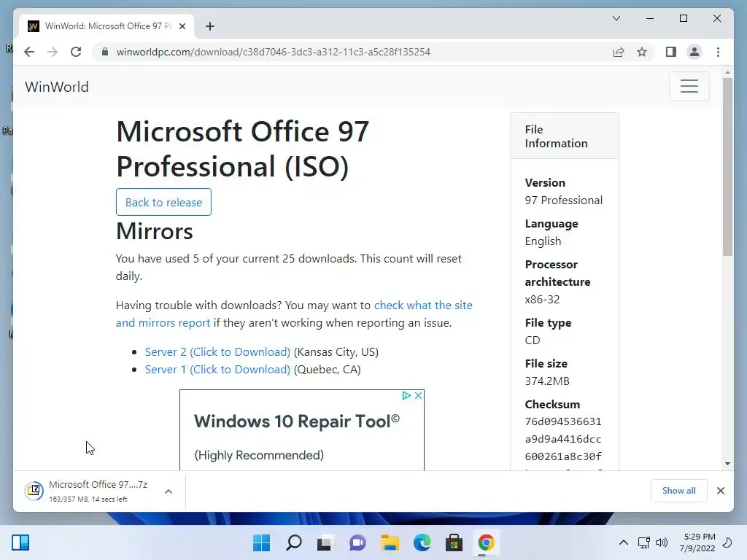Click the browser forward arrow
This screenshot has height=560, width=747.
[53, 52]
